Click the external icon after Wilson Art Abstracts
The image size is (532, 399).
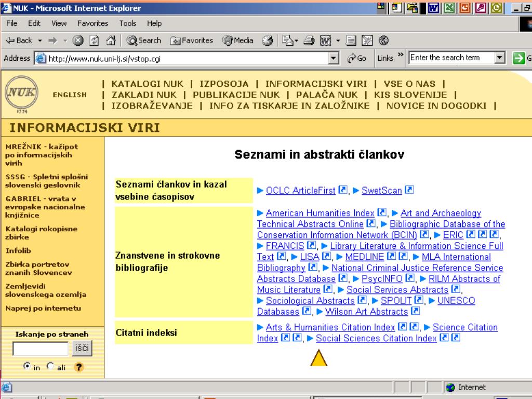416,311
